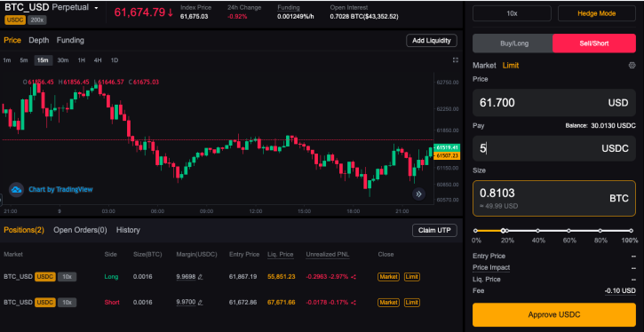Select the 4H timeframe

98,60
